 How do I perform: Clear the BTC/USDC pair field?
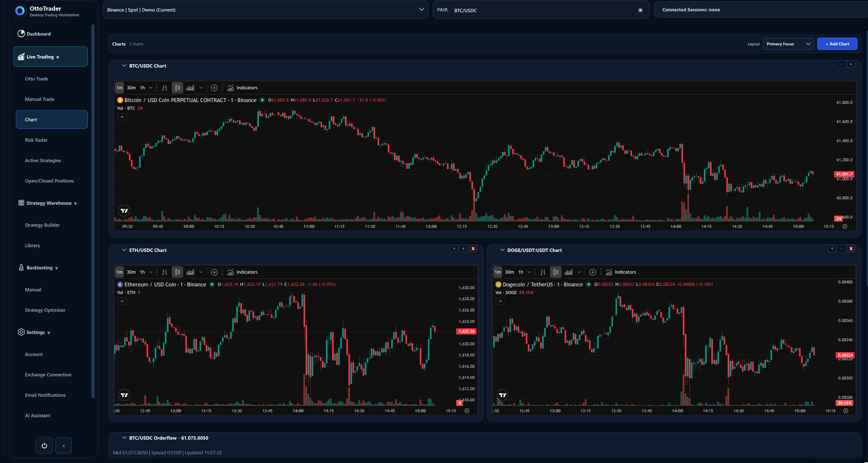click(640, 10)
